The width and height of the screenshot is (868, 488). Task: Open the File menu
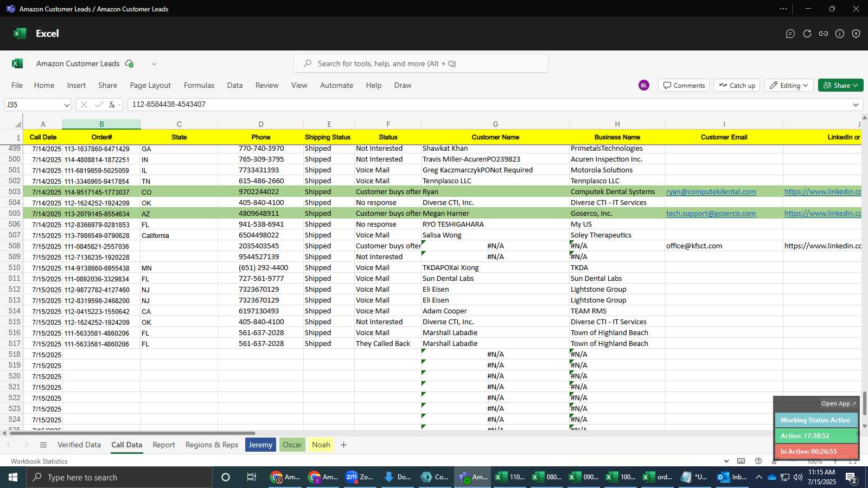[17, 85]
